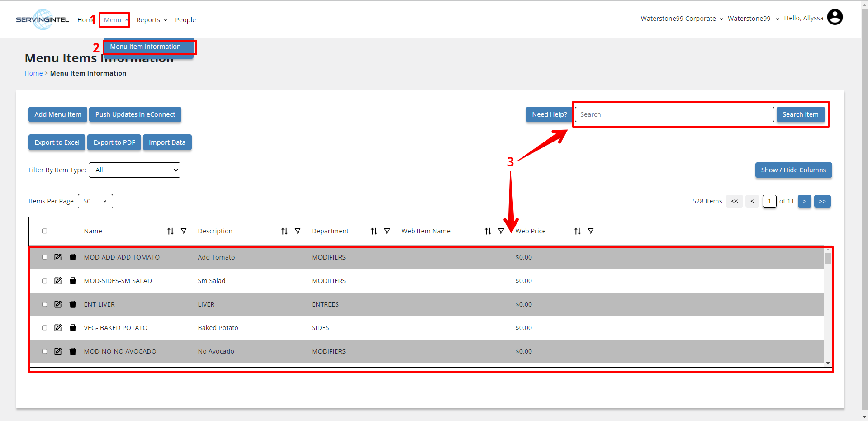Check the select-all checkbox in header
Image resolution: width=868 pixels, height=421 pixels.
point(44,231)
